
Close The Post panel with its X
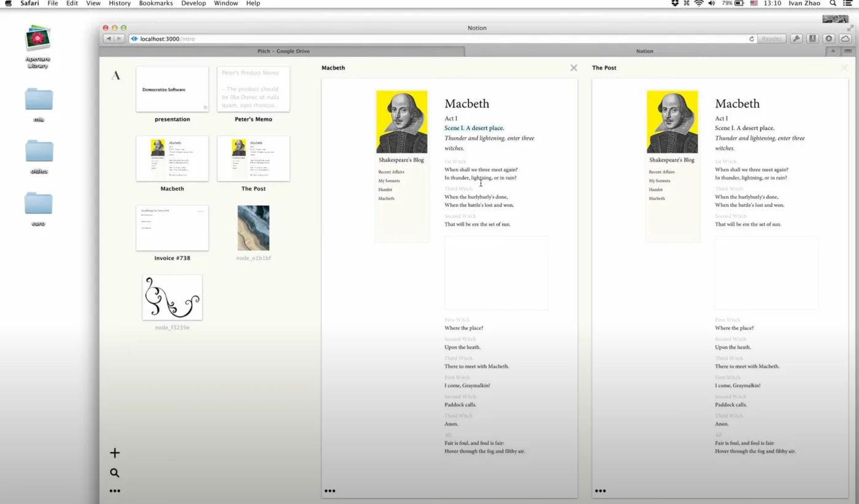pos(844,68)
